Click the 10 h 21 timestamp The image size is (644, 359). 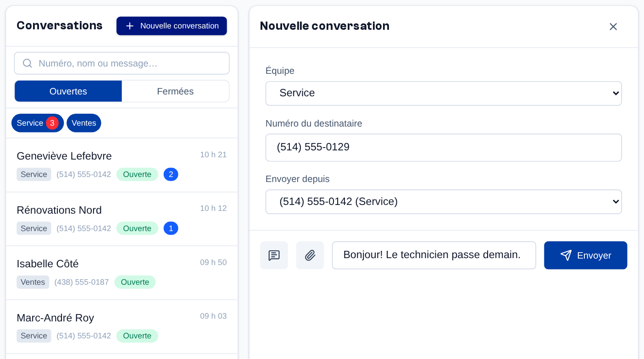click(213, 155)
